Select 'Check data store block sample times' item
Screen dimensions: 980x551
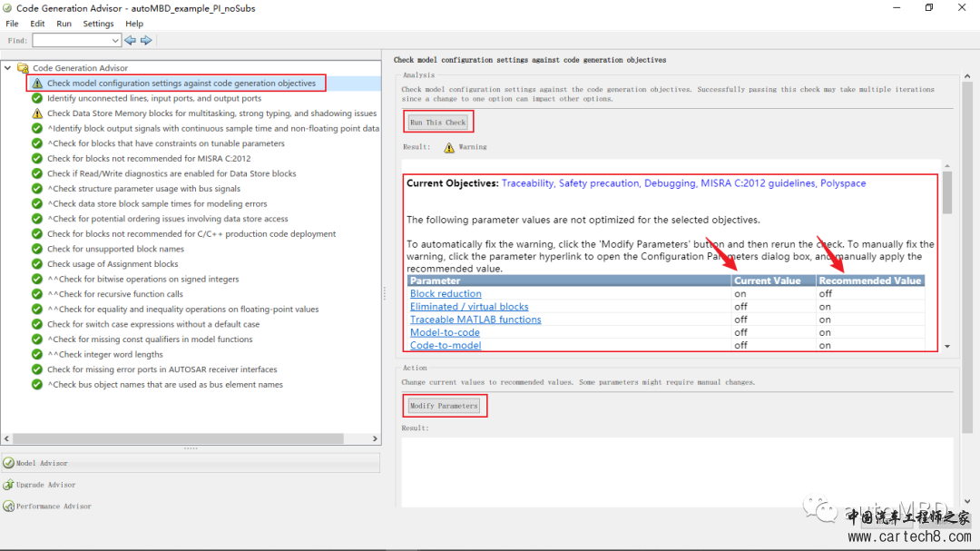(x=157, y=203)
